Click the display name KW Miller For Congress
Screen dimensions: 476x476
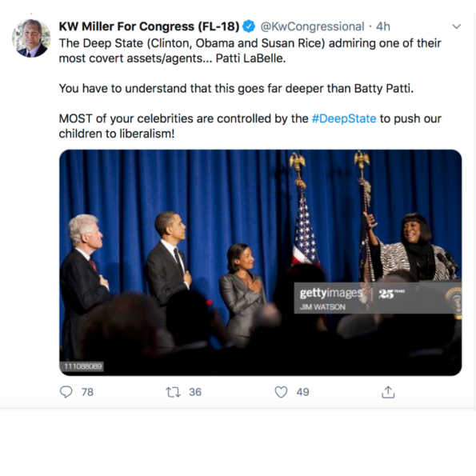149,26
